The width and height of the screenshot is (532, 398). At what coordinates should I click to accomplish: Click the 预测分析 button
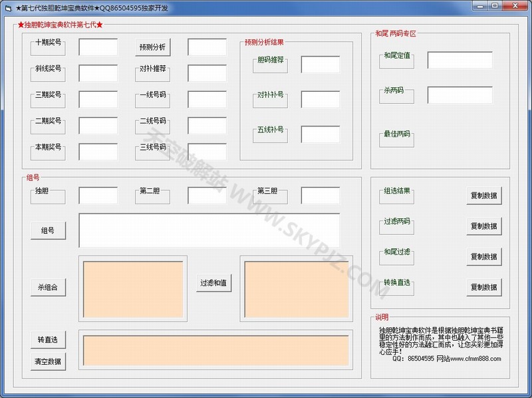pos(152,47)
